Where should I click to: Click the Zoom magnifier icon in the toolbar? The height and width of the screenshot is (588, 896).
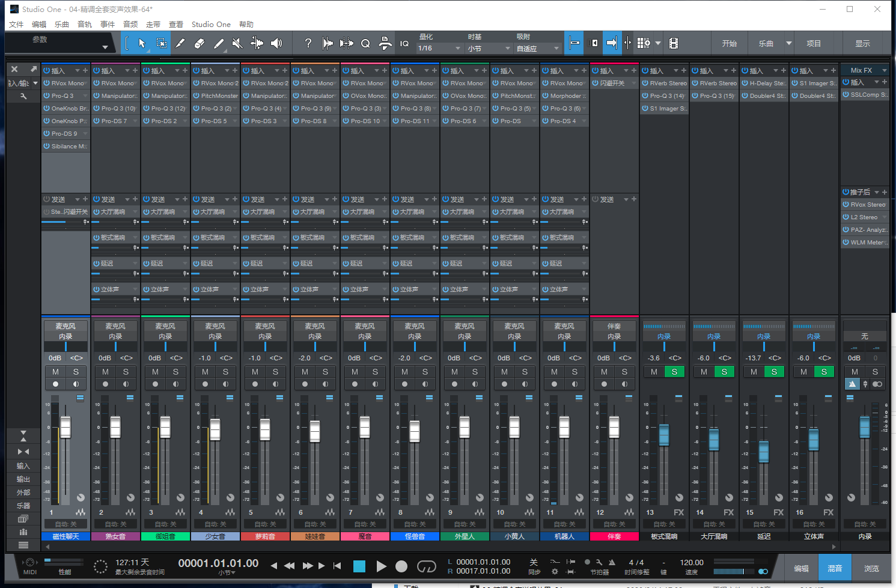(x=365, y=43)
